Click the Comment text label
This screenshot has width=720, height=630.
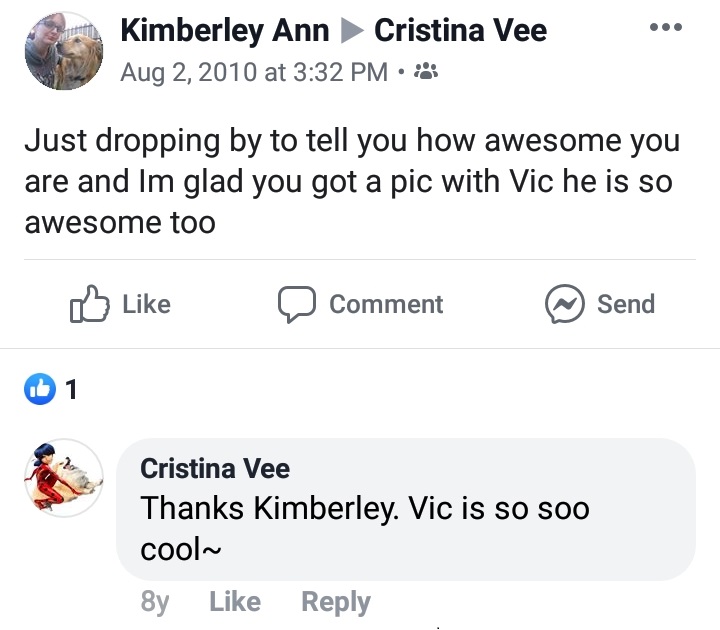tap(386, 304)
